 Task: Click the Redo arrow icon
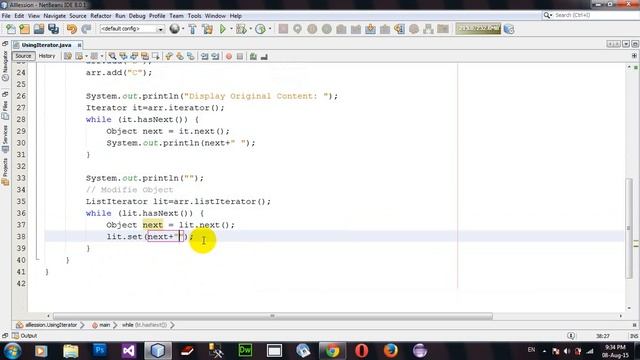(86, 29)
